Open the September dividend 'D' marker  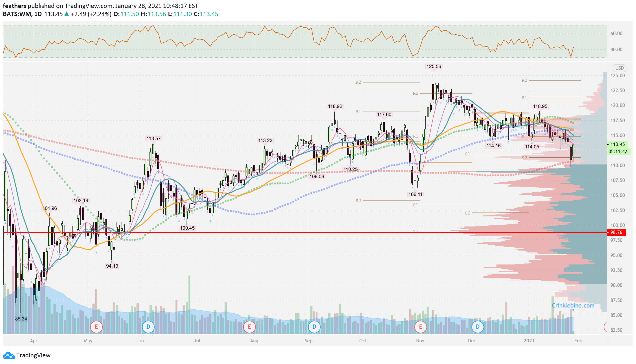(x=314, y=327)
